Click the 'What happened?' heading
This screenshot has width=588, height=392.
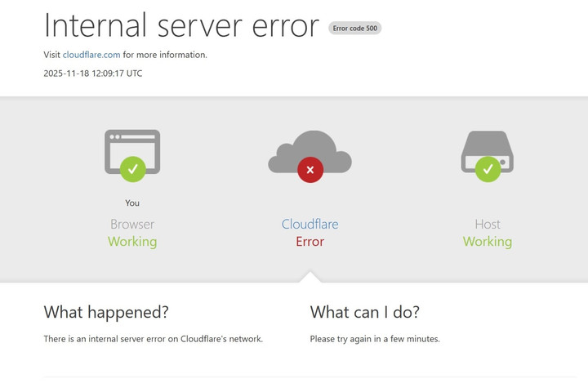pyautogui.click(x=106, y=312)
